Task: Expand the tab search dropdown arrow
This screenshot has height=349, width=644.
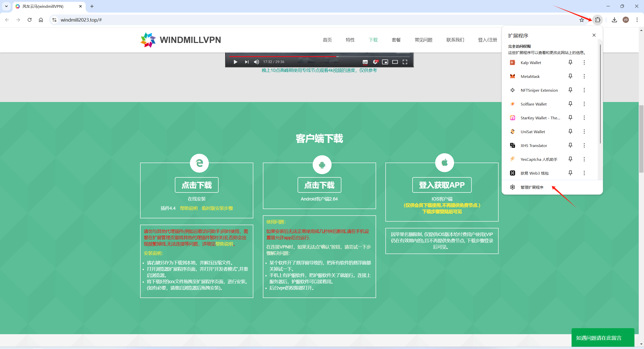Action: pos(6,6)
